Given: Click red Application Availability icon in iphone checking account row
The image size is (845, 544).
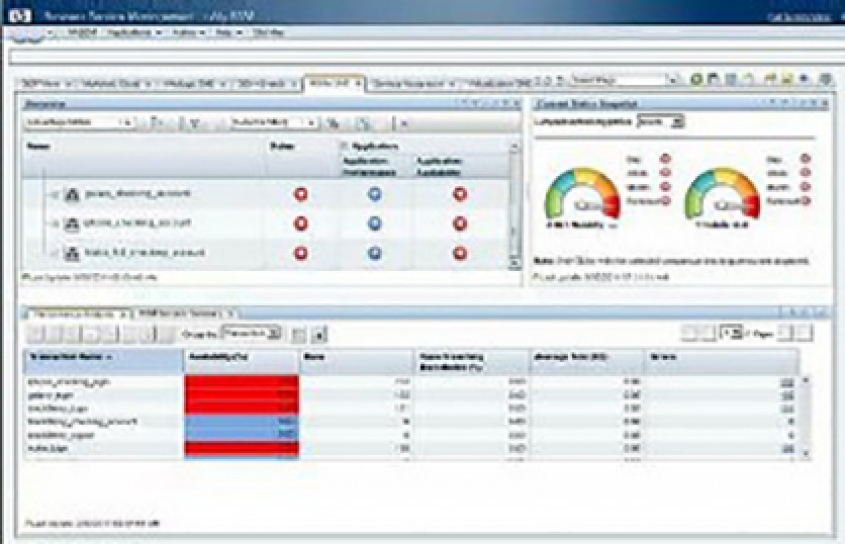Looking at the screenshot, I should pyautogui.click(x=460, y=223).
